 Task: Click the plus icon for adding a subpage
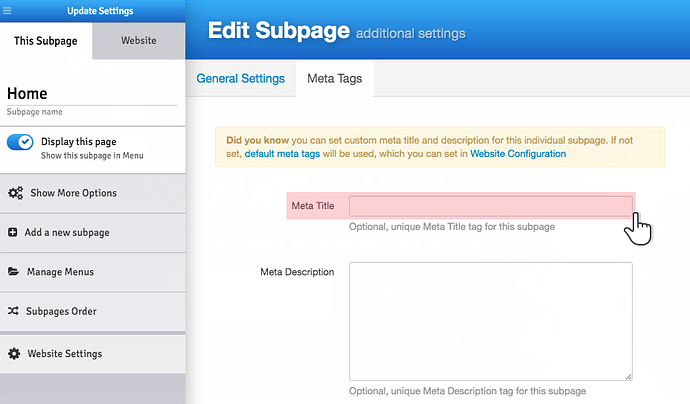(x=13, y=232)
